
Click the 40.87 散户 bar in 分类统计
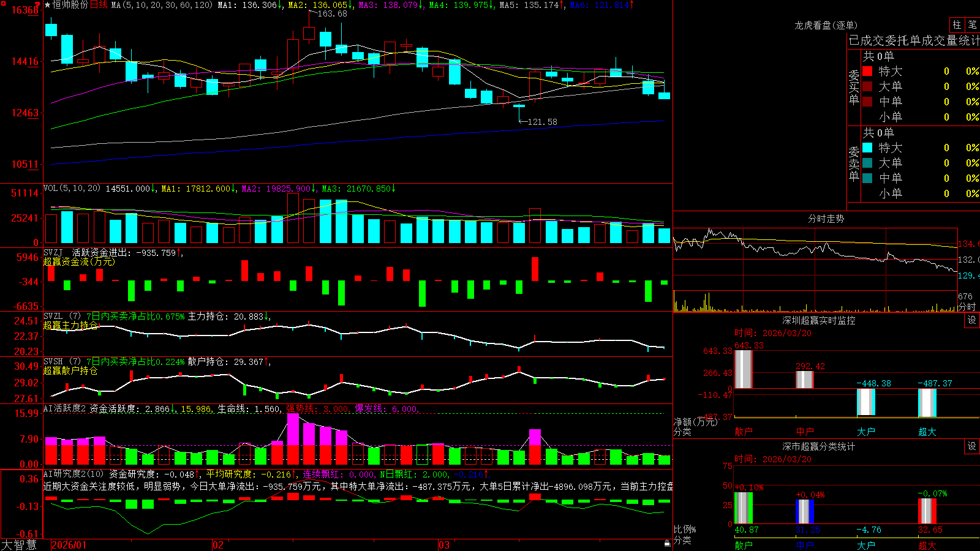pos(743,508)
